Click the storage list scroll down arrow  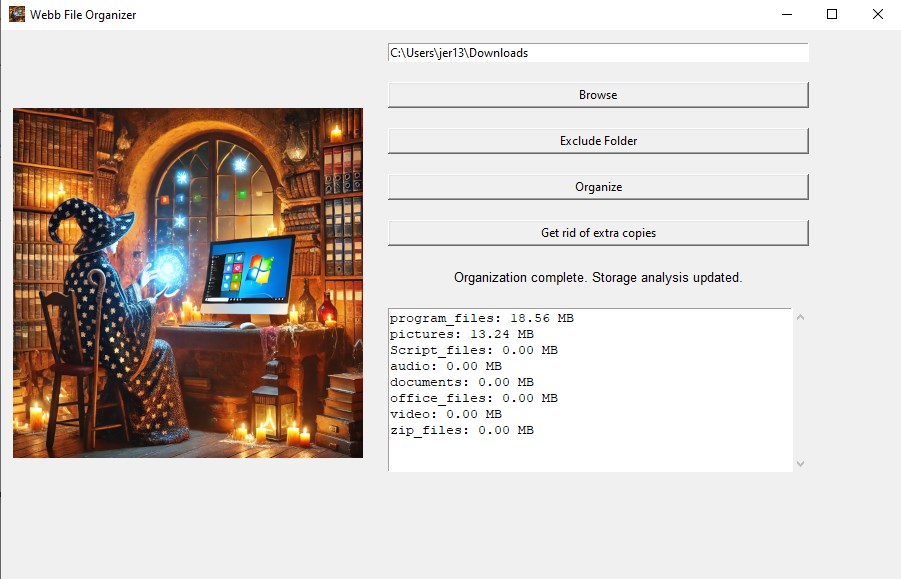pos(800,464)
